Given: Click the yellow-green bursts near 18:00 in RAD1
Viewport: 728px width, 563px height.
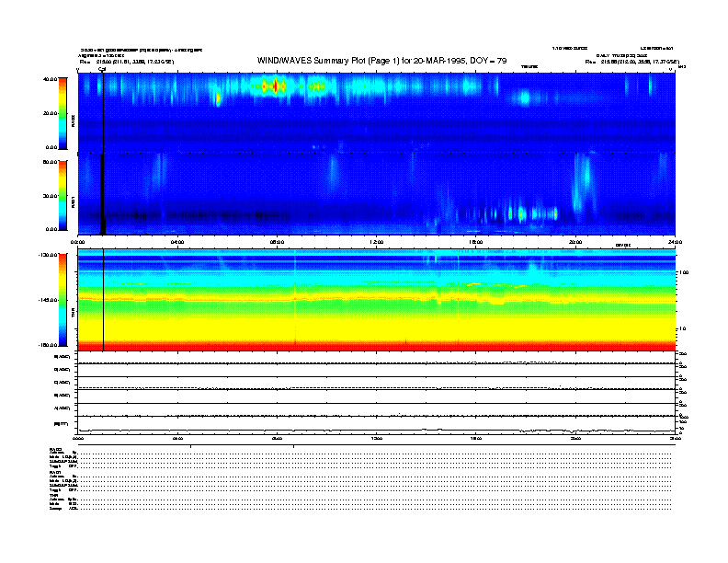Looking at the screenshot, I should (x=520, y=214).
